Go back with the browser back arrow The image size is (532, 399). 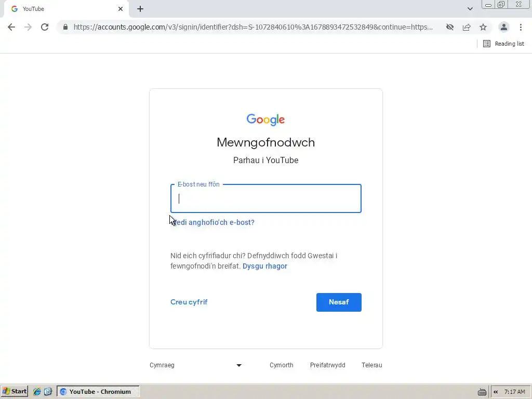[11, 27]
